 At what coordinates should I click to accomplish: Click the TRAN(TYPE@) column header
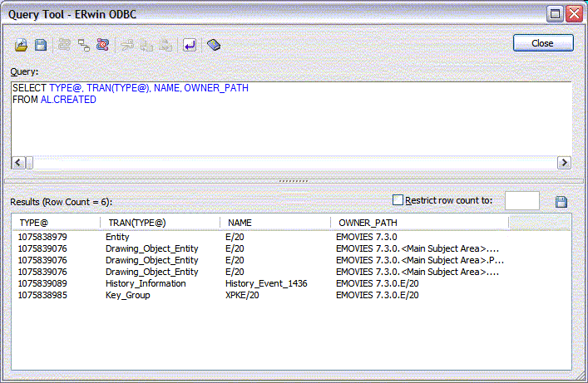pos(161,223)
